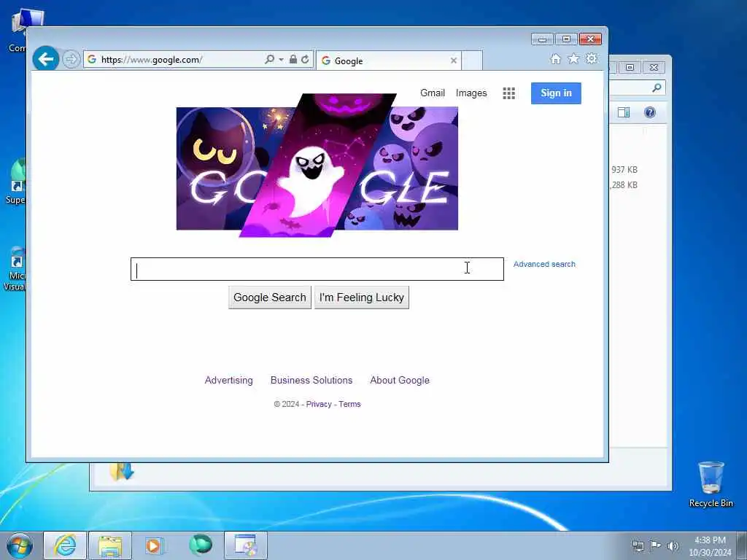747x560 pixels.
Task: Open the Recycle Bin desktop icon
Action: pos(711,484)
